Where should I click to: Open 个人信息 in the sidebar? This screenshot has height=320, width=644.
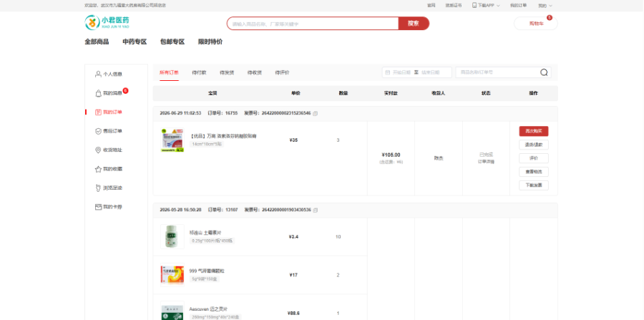coord(109,74)
